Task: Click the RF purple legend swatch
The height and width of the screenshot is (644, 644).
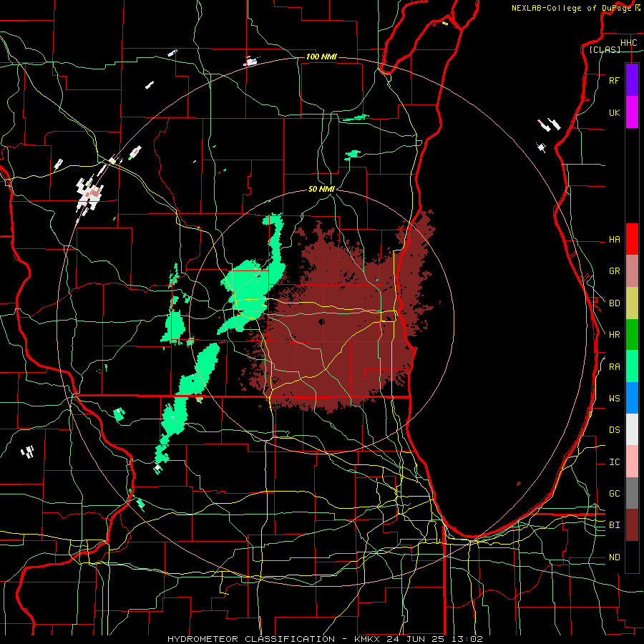Action: [x=632, y=80]
